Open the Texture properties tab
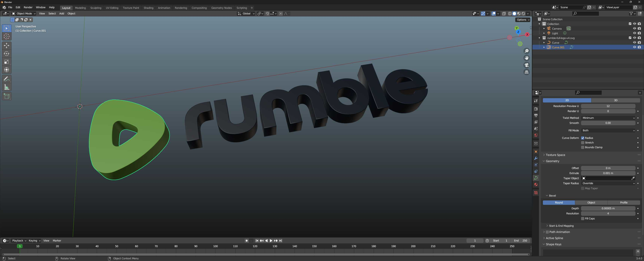Image resolution: width=644 pixels, height=261 pixels. 536,193
